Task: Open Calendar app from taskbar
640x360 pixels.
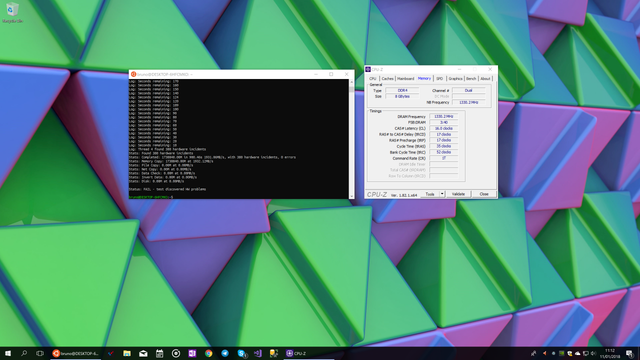Action: coord(160,353)
